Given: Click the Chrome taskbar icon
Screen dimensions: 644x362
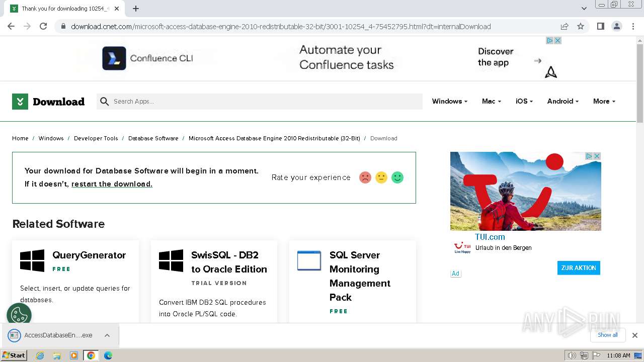Looking at the screenshot, I should (x=91, y=355).
